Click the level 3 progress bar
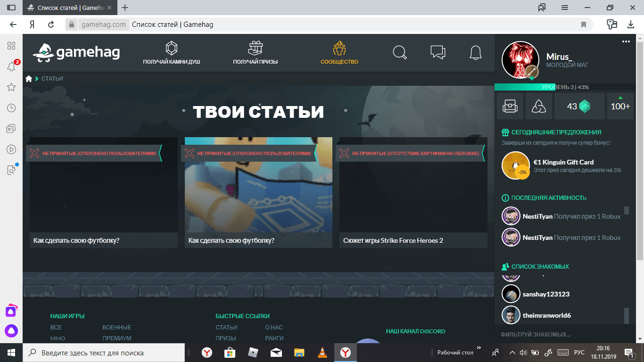The image size is (644, 362). click(565, 87)
